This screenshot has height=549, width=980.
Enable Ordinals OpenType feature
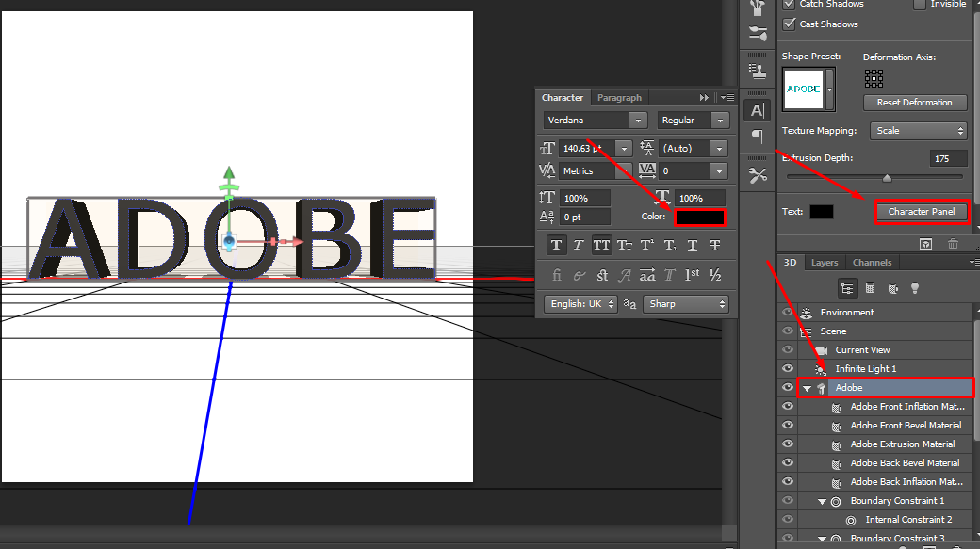pos(693,275)
